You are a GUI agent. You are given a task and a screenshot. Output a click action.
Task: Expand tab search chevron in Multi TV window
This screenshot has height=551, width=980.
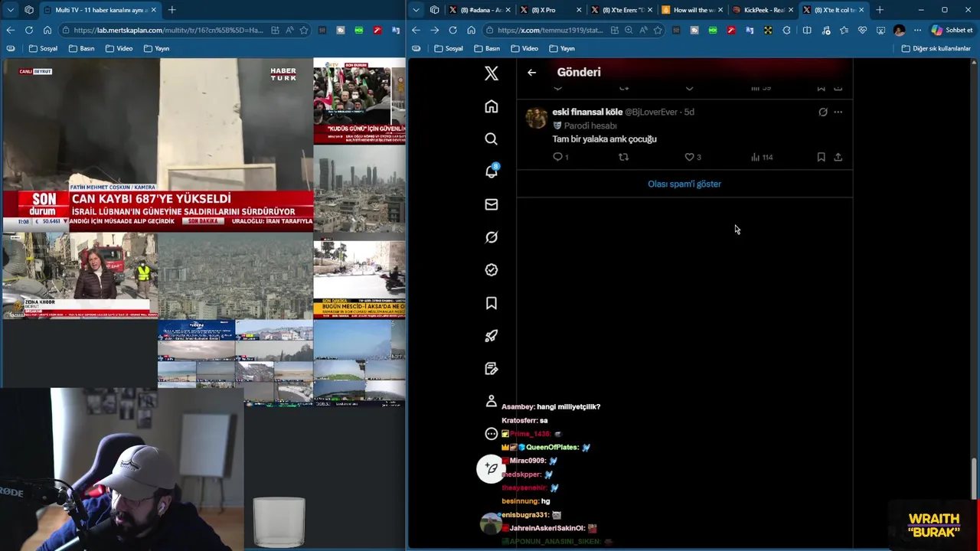tap(10, 10)
